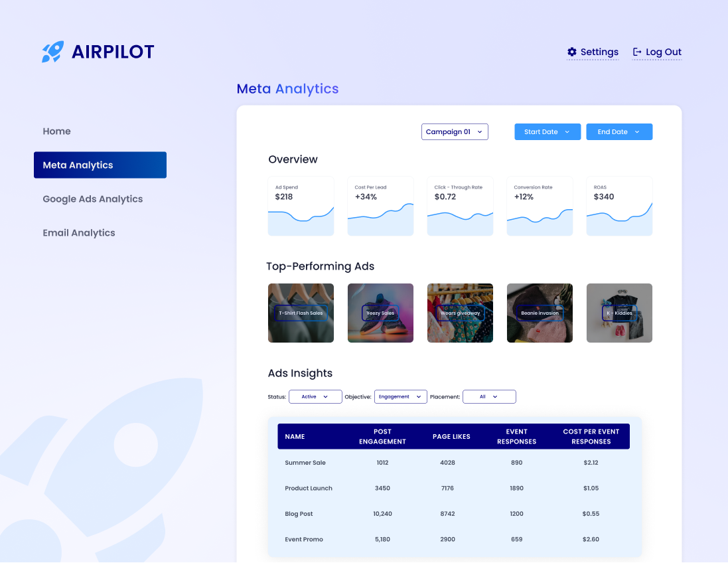Click the Settings gear icon

tap(572, 52)
